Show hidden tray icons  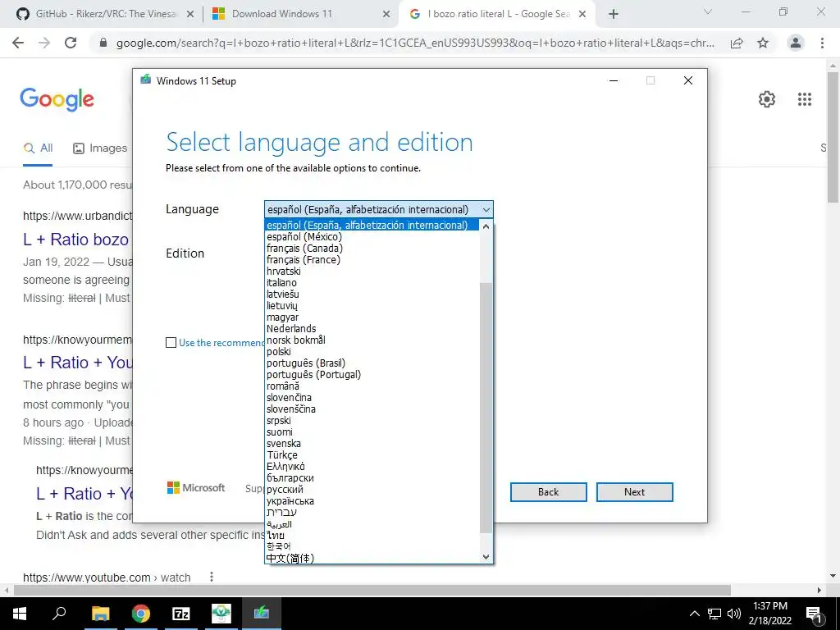coord(694,614)
